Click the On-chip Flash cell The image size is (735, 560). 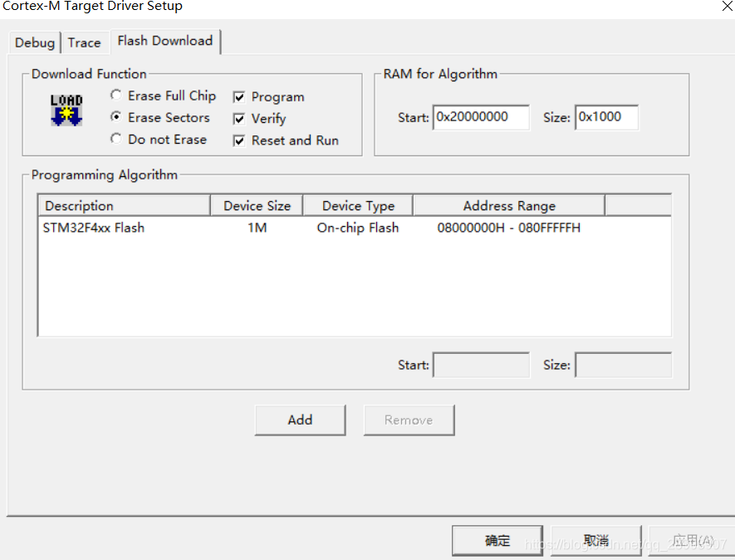pos(358,228)
